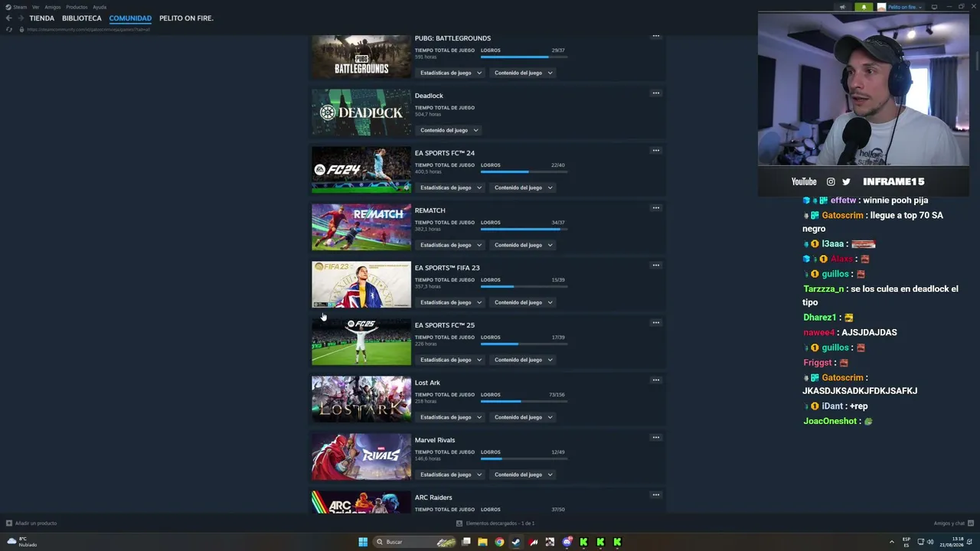The height and width of the screenshot is (551, 980).
Task: Click the plus icon to add a product
Action: coord(9,523)
